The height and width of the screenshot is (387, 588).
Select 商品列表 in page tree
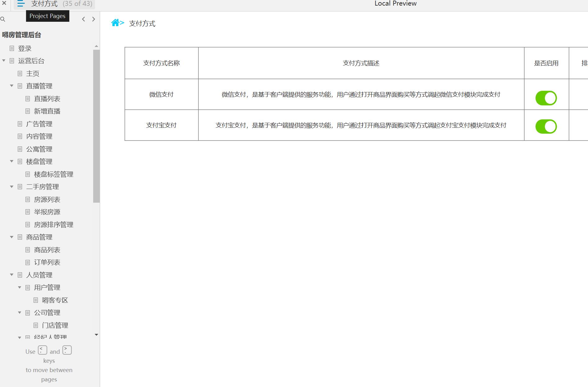click(47, 250)
